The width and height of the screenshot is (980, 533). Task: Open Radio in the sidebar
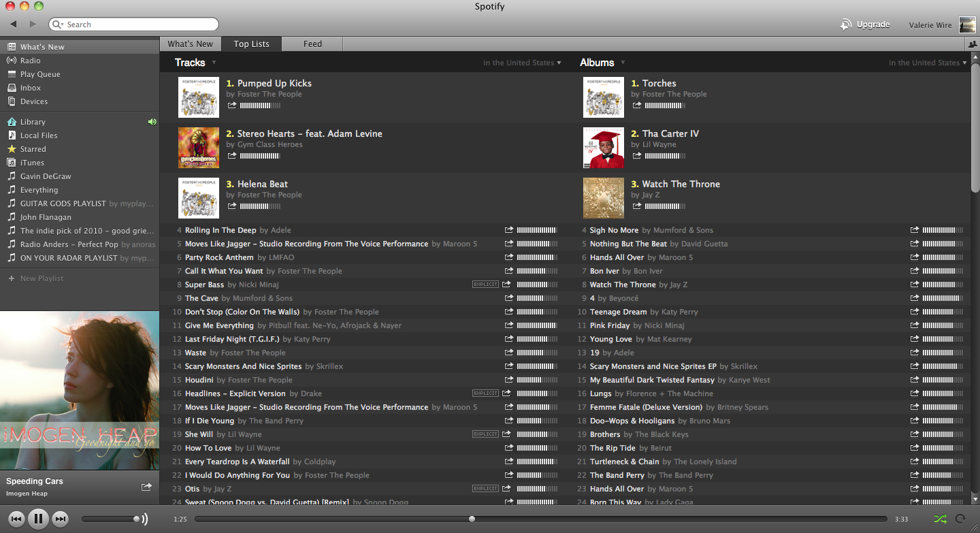tap(30, 61)
